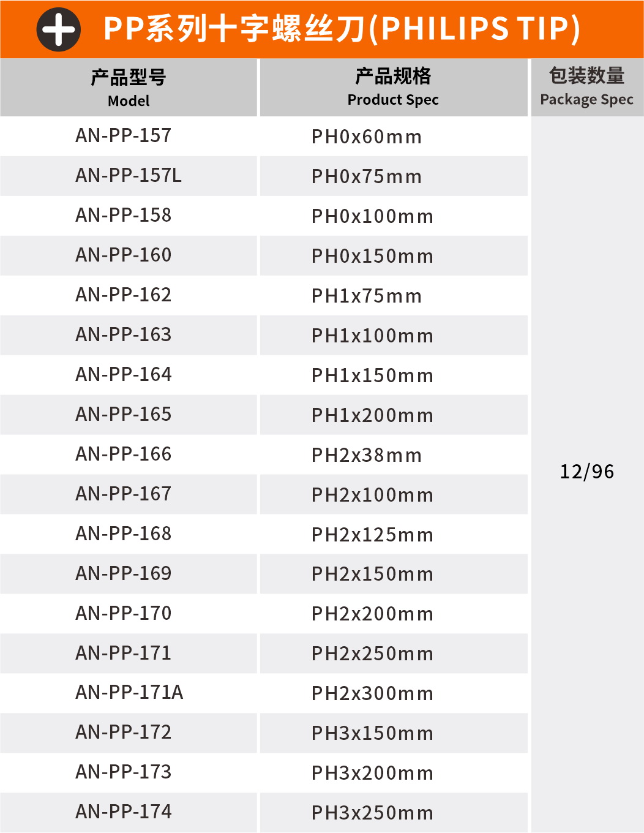Click the PH2x300mm spec cell
Image resolution: width=644 pixels, height=833 pixels.
372,693
